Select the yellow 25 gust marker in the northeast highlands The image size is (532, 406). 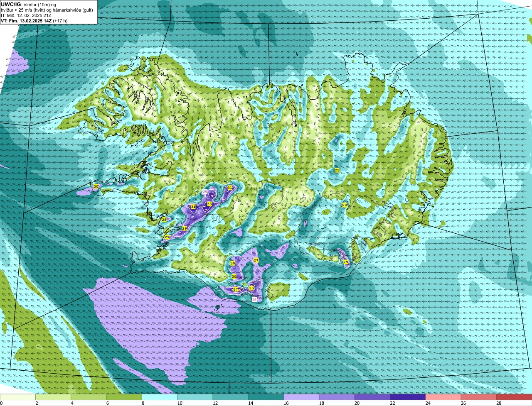tap(337, 170)
